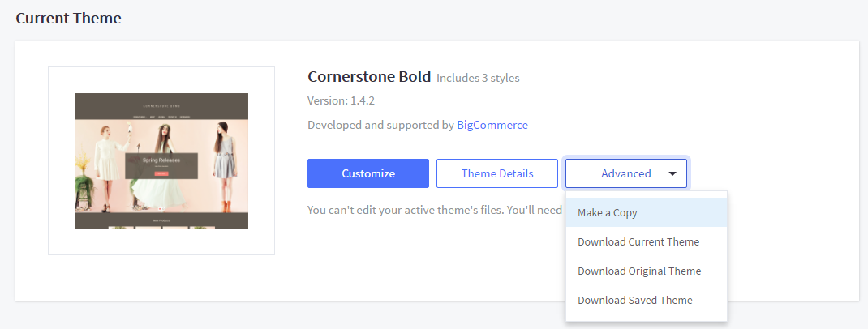Click the Version 1.4.2 text
The width and height of the screenshot is (868, 329).
pyautogui.click(x=341, y=101)
